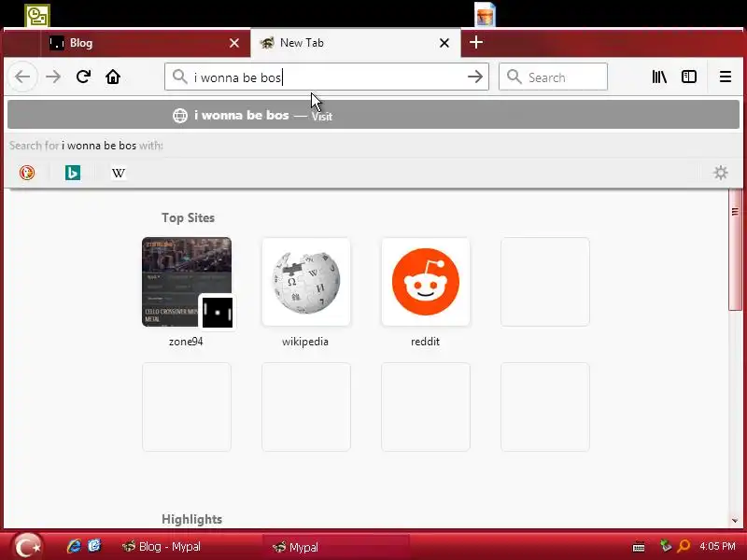Image resolution: width=747 pixels, height=560 pixels.
Task: Open on-screen keyboard tray icon
Action: point(639,547)
